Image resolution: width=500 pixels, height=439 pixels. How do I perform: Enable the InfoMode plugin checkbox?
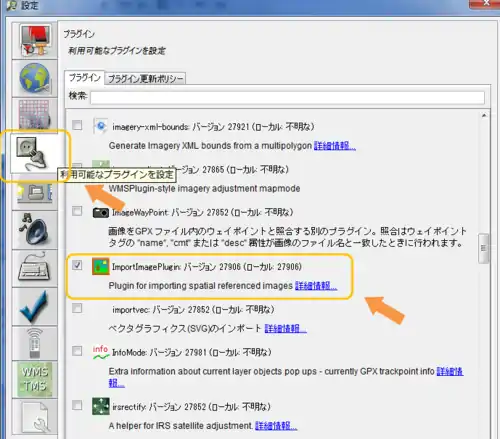pos(77,351)
